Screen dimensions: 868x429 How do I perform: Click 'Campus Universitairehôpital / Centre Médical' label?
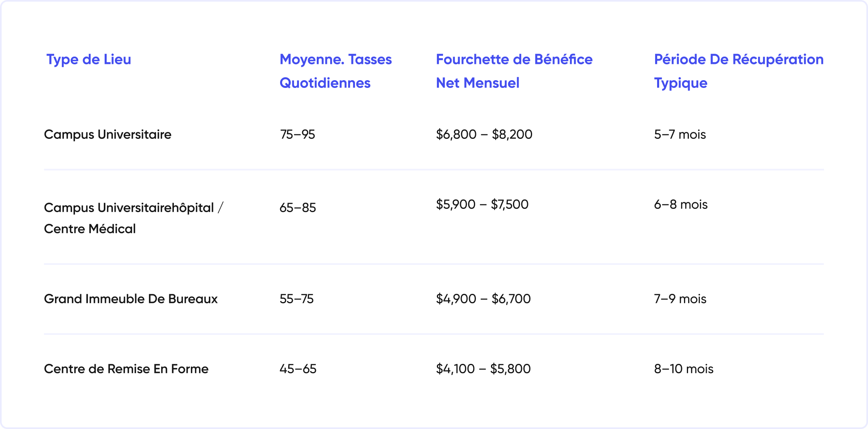coord(134,218)
